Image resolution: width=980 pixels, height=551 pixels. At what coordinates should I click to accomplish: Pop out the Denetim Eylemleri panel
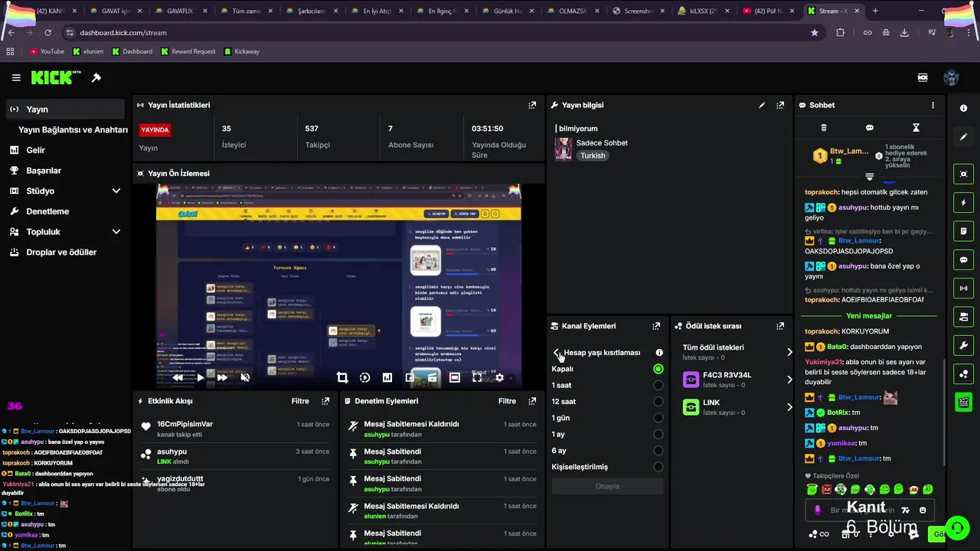tap(532, 401)
